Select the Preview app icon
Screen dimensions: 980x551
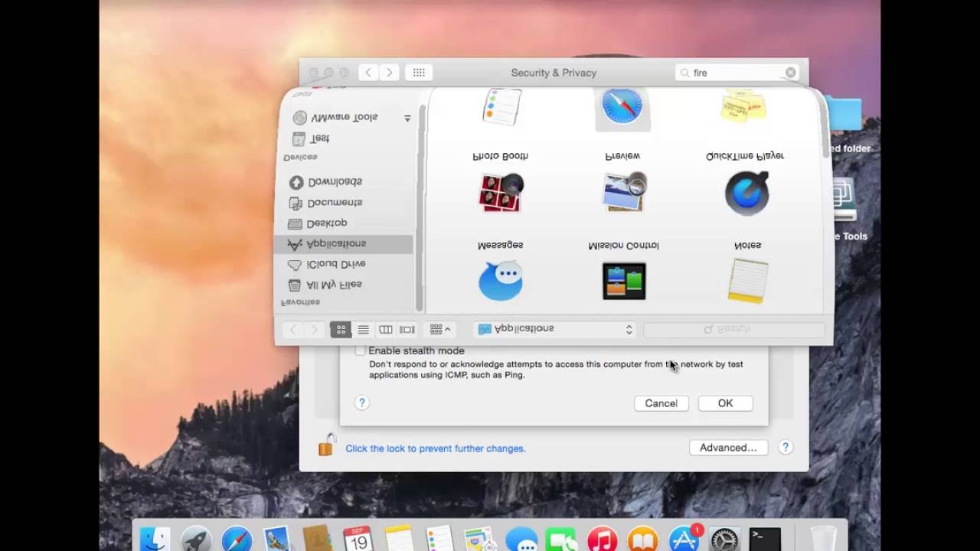[624, 191]
